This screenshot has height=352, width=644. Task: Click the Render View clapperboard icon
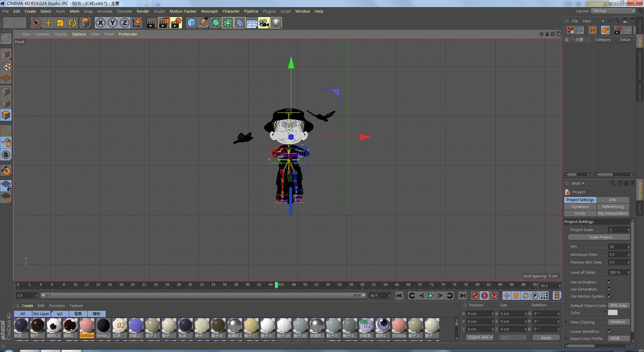click(152, 23)
